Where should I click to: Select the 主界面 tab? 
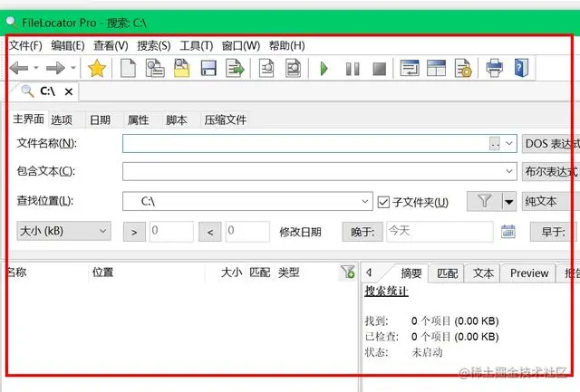point(28,119)
